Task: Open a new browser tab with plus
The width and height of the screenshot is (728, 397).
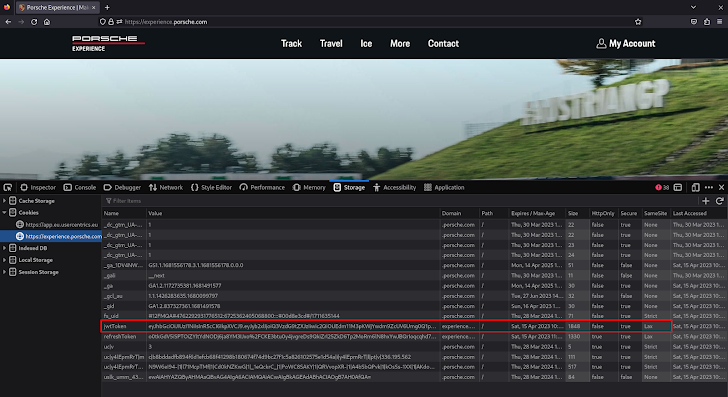Action: click(x=107, y=7)
